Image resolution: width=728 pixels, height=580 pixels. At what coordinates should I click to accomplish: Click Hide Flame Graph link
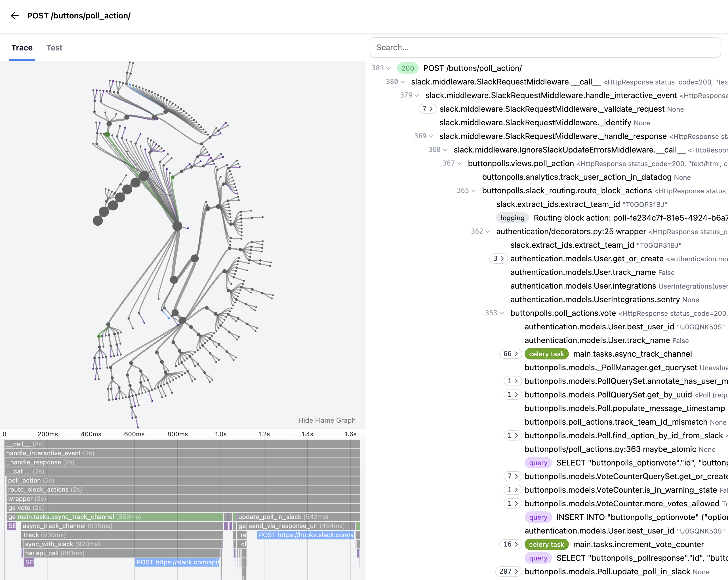coord(327,420)
